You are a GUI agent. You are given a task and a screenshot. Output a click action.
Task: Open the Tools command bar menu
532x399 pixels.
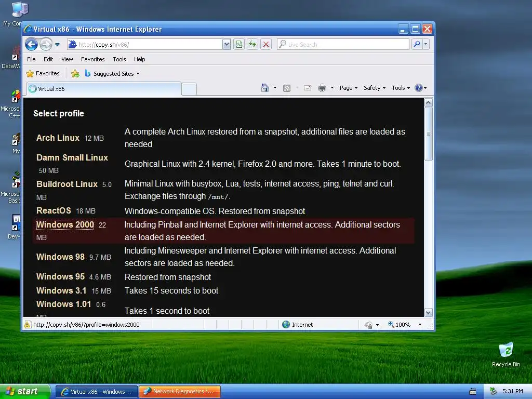[x=401, y=88]
